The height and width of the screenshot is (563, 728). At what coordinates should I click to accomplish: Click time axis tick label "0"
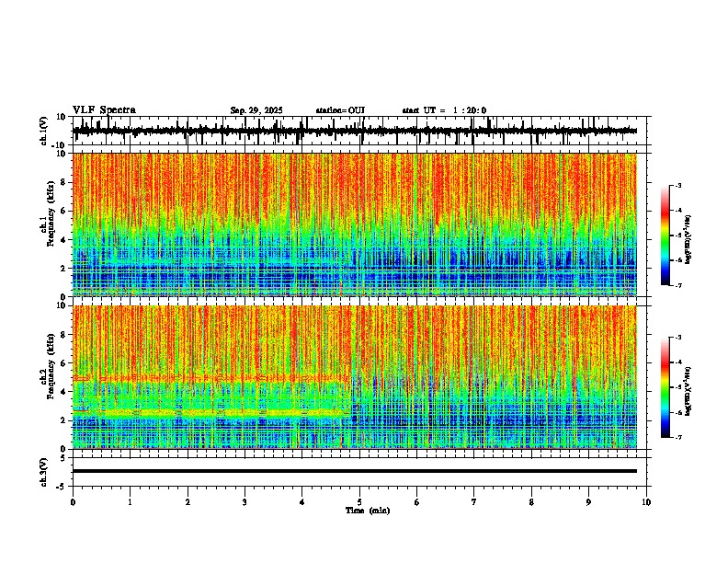[73, 502]
